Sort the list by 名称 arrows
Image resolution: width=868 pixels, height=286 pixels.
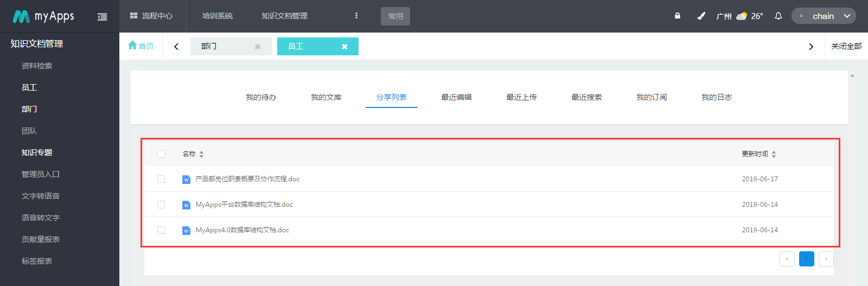click(201, 154)
